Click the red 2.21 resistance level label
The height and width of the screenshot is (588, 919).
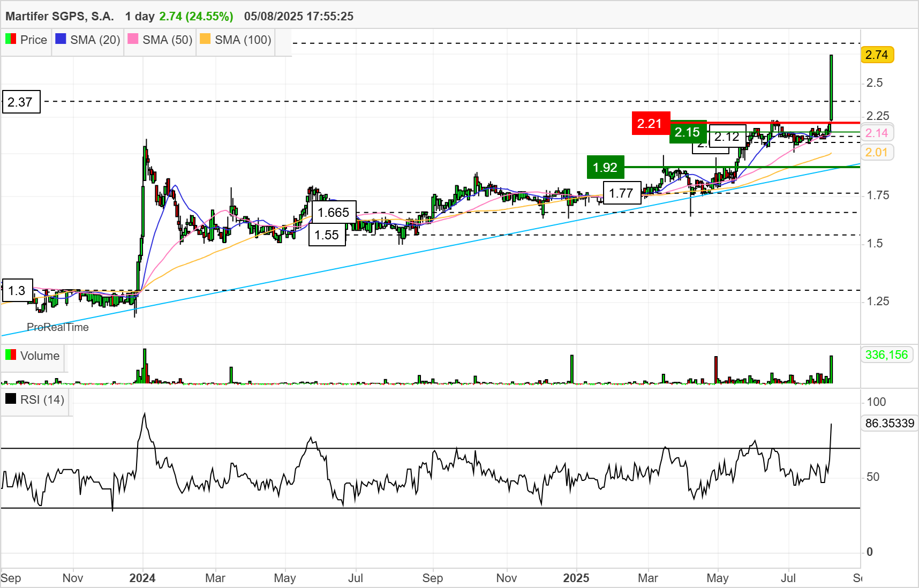650,124
